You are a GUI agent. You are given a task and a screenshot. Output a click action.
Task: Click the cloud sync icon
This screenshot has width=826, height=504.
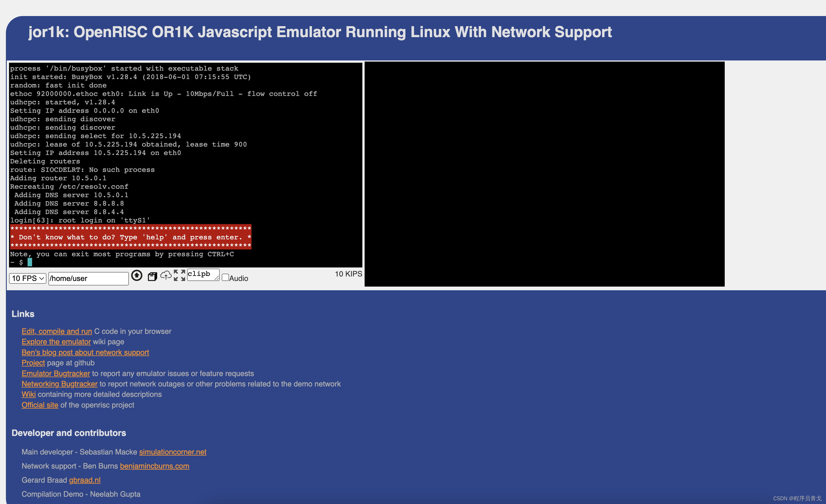click(x=167, y=276)
